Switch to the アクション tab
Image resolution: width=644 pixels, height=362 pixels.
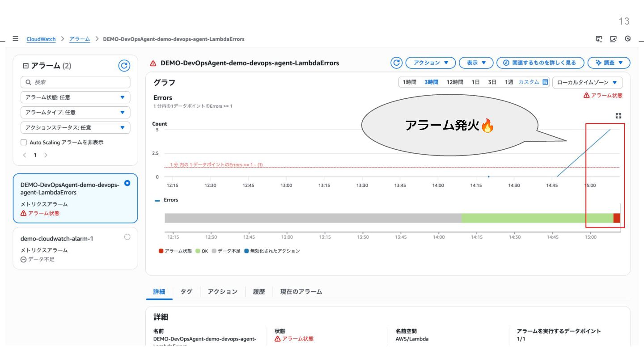[x=223, y=291]
